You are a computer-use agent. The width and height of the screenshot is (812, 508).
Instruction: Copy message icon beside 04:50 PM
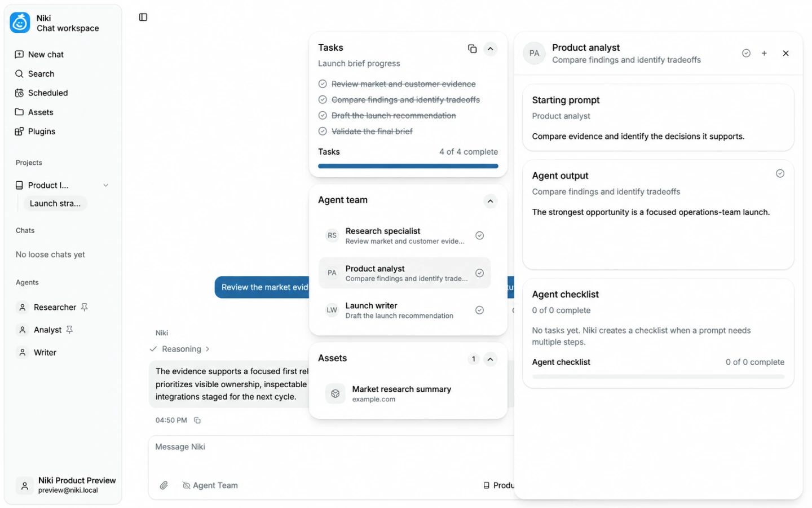(x=197, y=420)
